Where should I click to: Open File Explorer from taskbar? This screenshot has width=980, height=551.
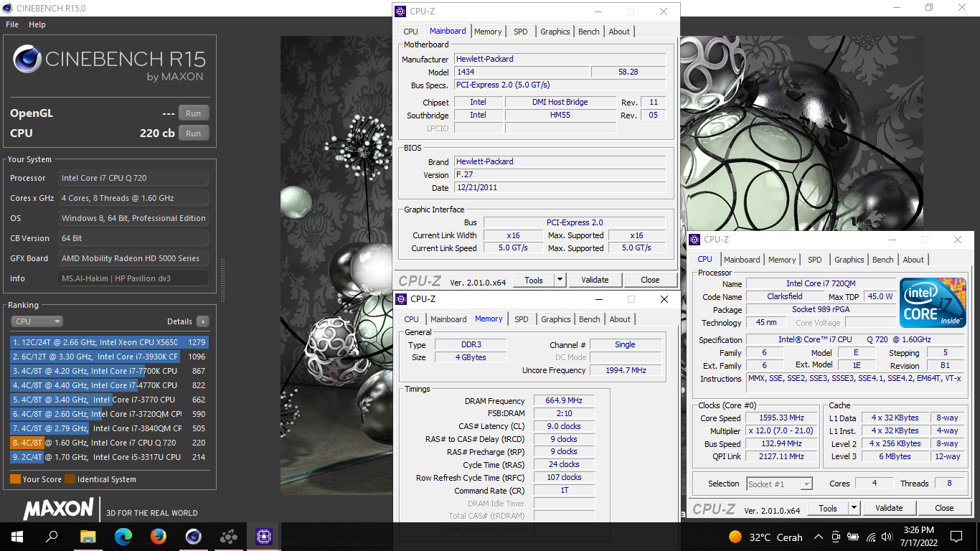click(x=88, y=536)
